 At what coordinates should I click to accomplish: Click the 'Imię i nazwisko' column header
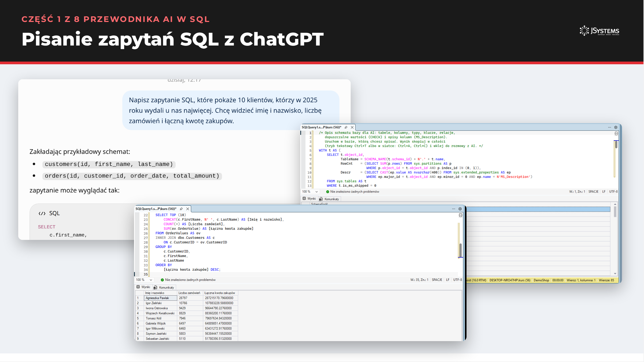(x=160, y=293)
